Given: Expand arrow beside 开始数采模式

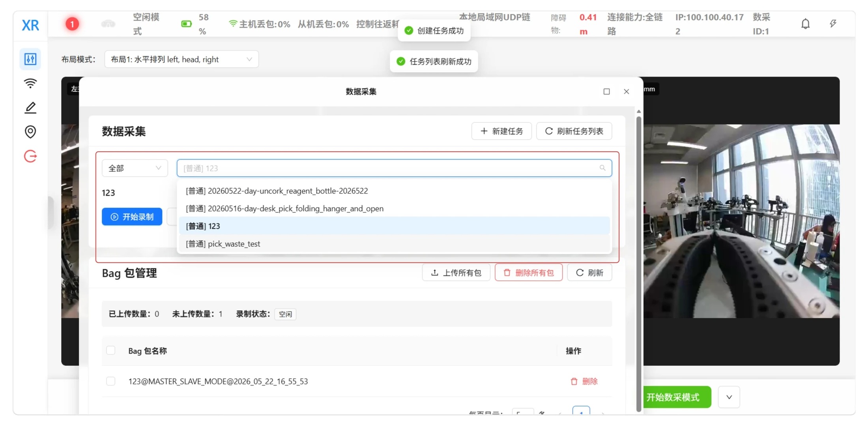Looking at the screenshot, I should [729, 397].
